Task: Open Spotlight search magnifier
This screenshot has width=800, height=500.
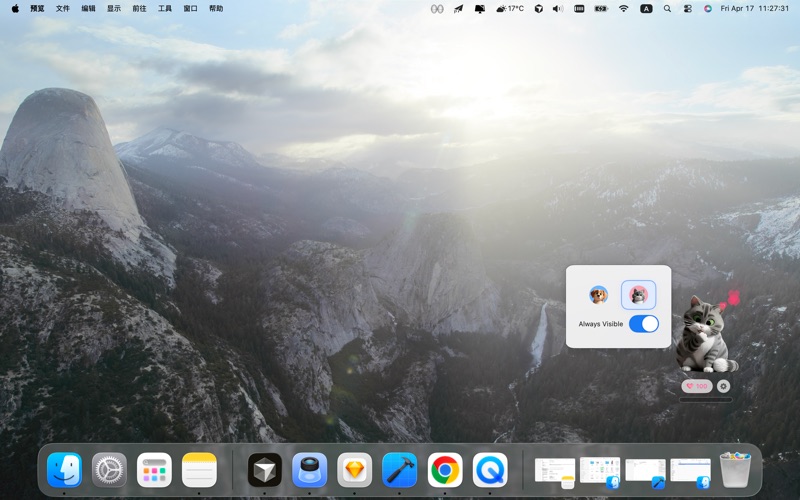Action: tap(667, 9)
